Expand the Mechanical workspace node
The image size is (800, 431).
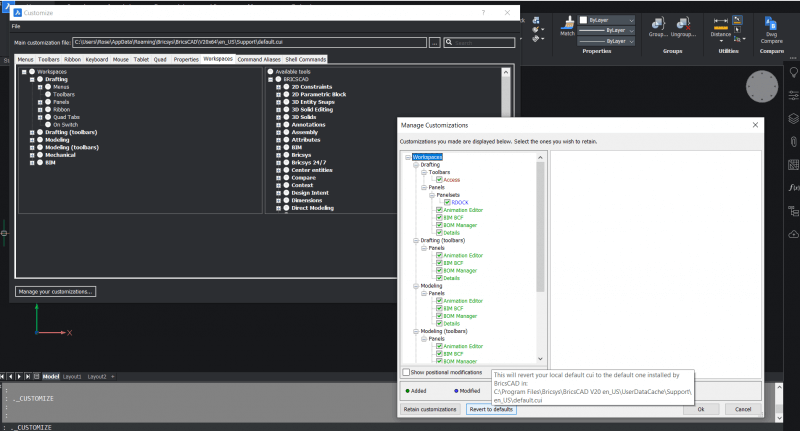32,155
